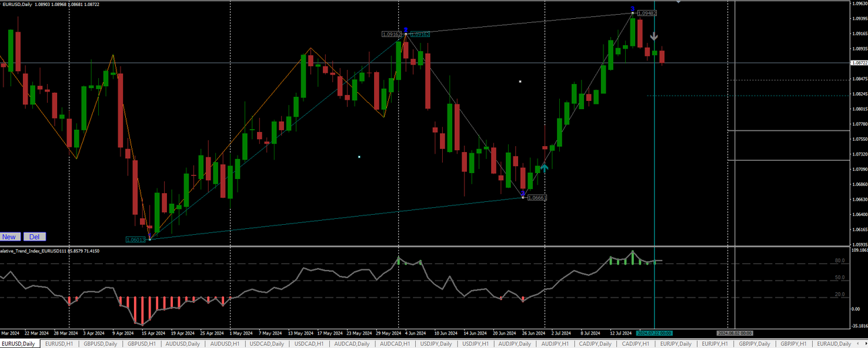Click the 1.09482 price label
Image resolution: width=868 pixels, height=348 pixels.
(x=647, y=13)
